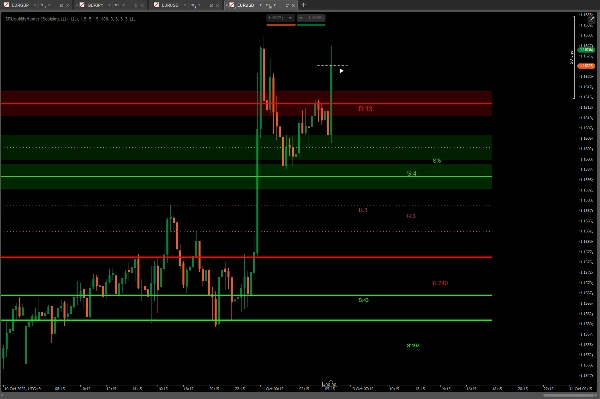
Task: Close the GBPJPY chart tab
Action: pos(142,5)
